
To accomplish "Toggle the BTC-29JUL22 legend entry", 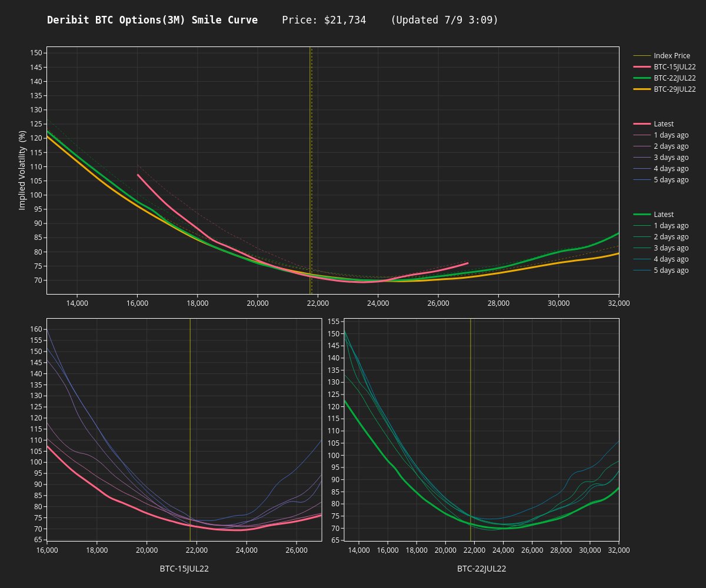I will click(x=665, y=89).
